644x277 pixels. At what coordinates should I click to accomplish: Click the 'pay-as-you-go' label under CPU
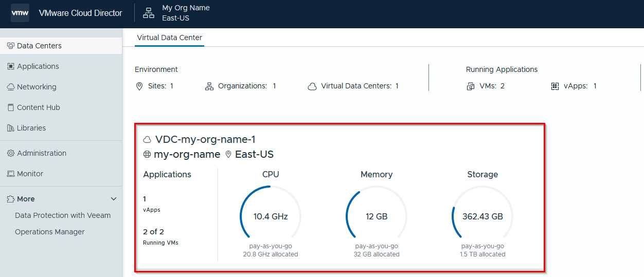tap(271, 246)
